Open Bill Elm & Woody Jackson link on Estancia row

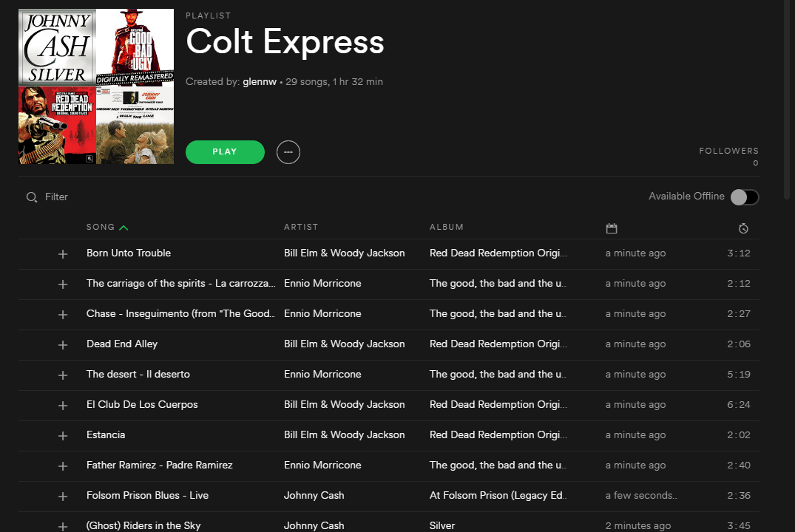345,434
